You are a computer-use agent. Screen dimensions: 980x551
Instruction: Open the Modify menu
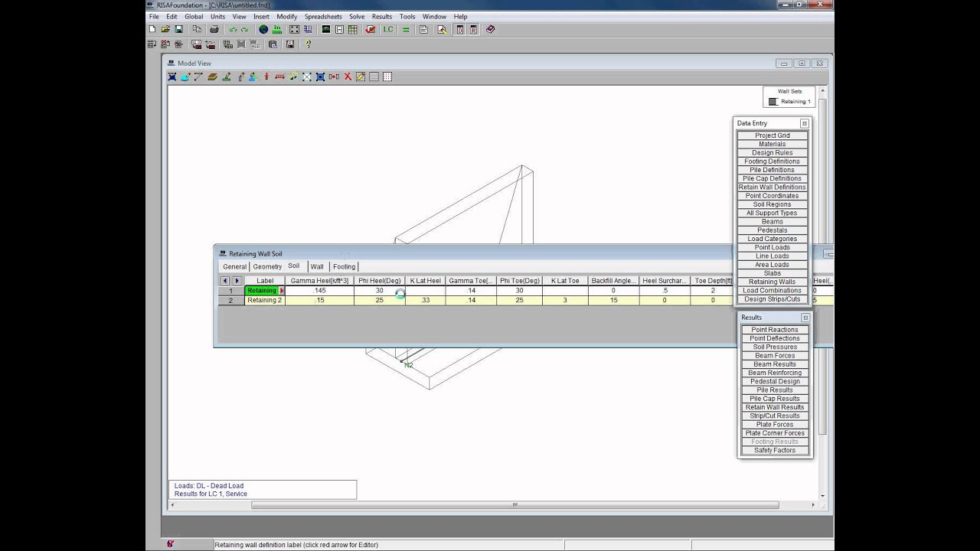[x=287, y=16]
